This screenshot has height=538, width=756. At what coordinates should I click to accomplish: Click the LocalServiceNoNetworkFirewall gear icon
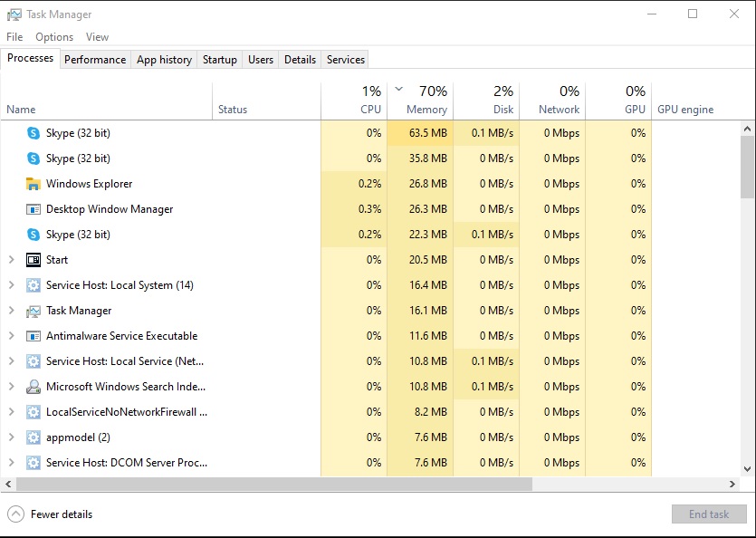click(33, 412)
